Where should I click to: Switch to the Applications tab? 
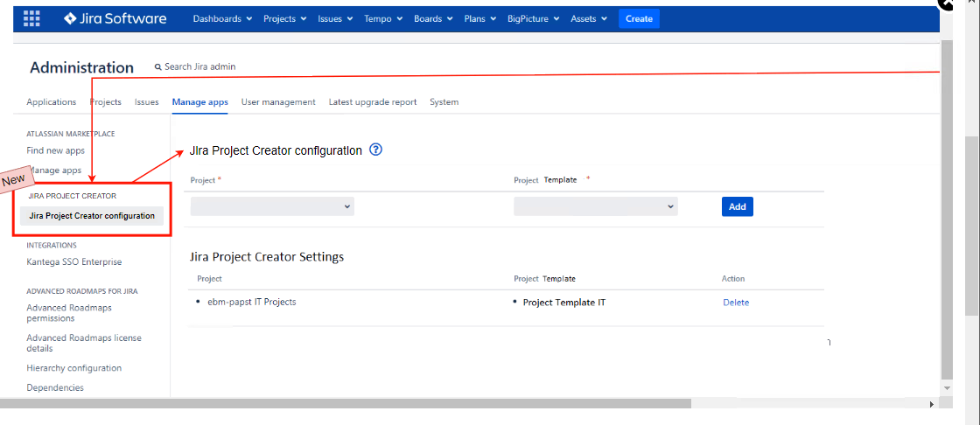coord(52,101)
